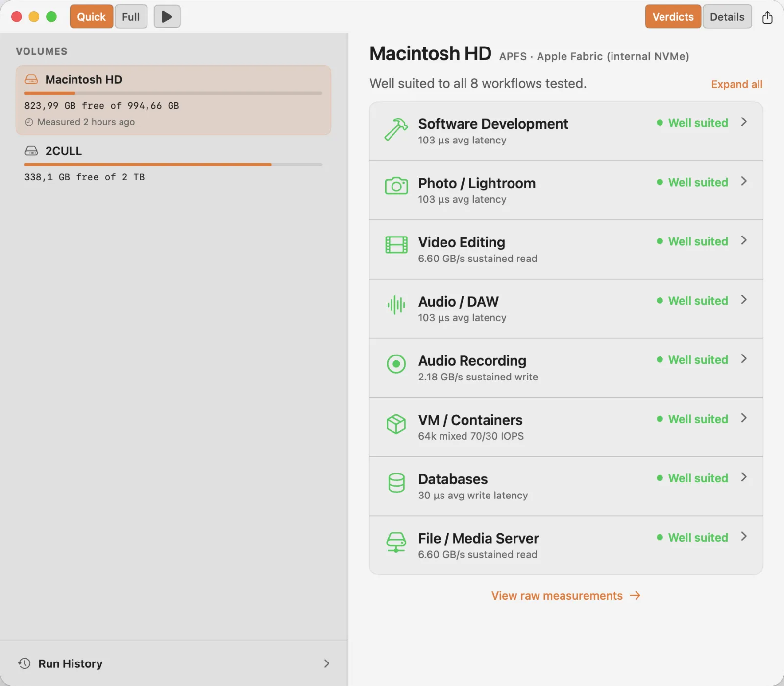
Task: Click the 2CULL disk usage bar
Action: pyautogui.click(x=173, y=165)
